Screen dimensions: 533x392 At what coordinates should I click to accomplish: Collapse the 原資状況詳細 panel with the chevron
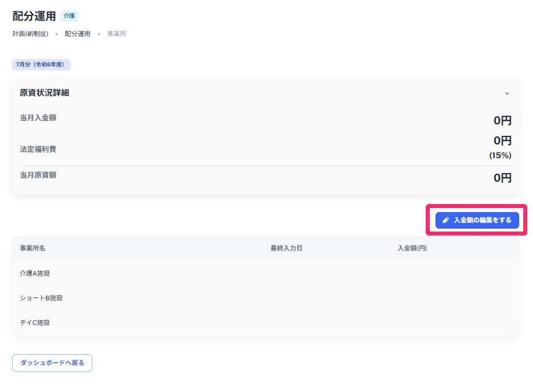click(507, 93)
